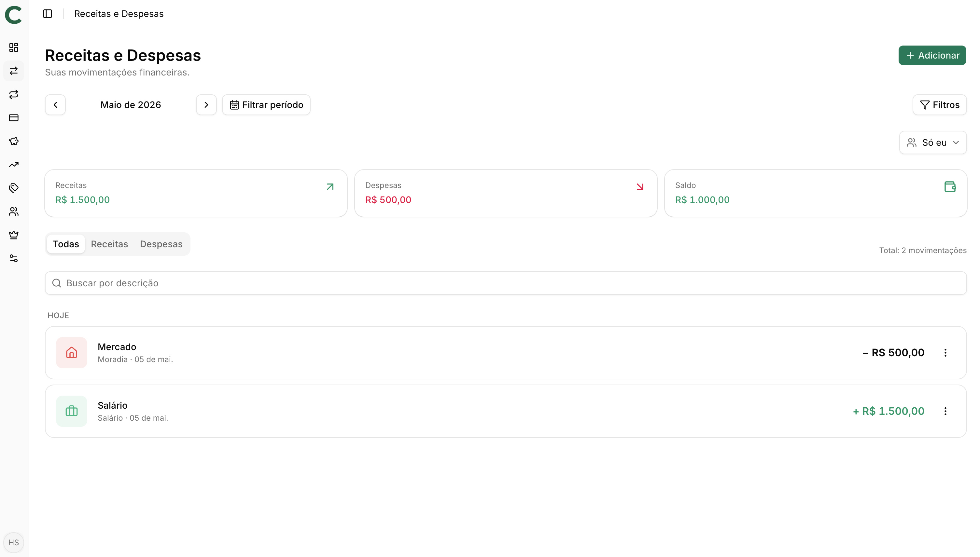Click the Mercado house category icon
Image resolution: width=980 pixels, height=557 pixels.
(72, 353)
